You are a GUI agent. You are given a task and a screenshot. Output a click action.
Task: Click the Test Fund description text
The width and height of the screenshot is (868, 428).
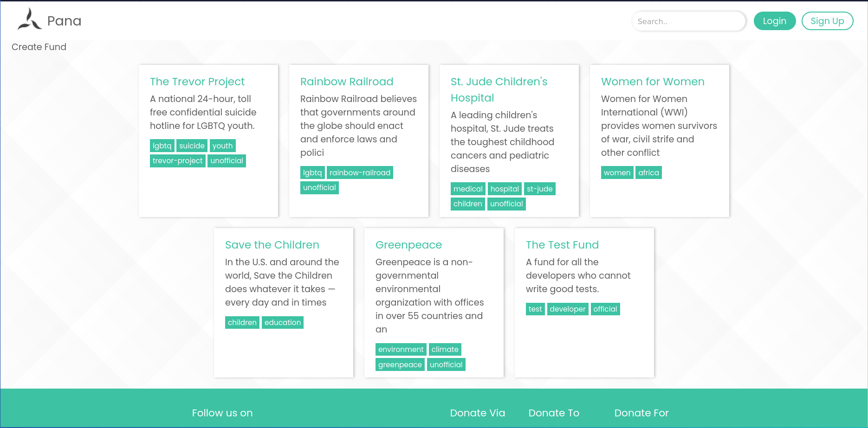point(578,275)
